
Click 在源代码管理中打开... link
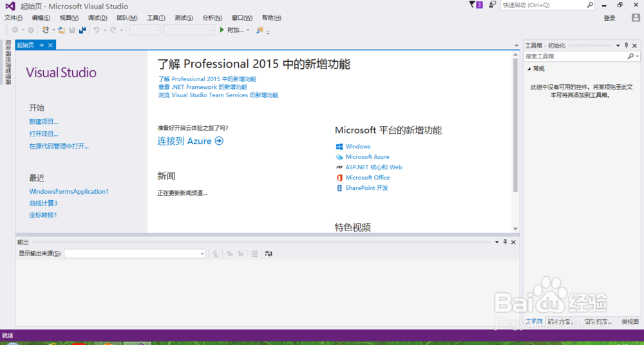59,146
